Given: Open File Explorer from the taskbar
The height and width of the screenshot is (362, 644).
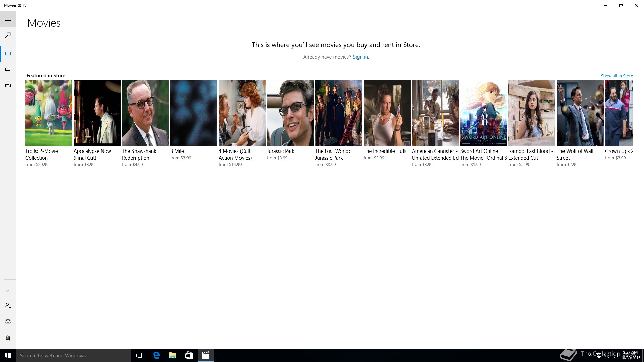Looking at the screenshot, I should click(172, 355).
